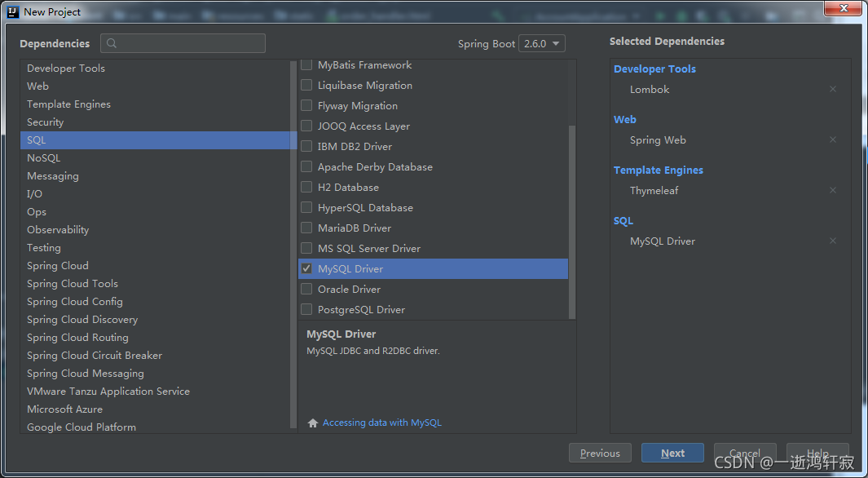Remove Lombok from selected dependencies
The image size is (868, 478).
tap(833, 89)
